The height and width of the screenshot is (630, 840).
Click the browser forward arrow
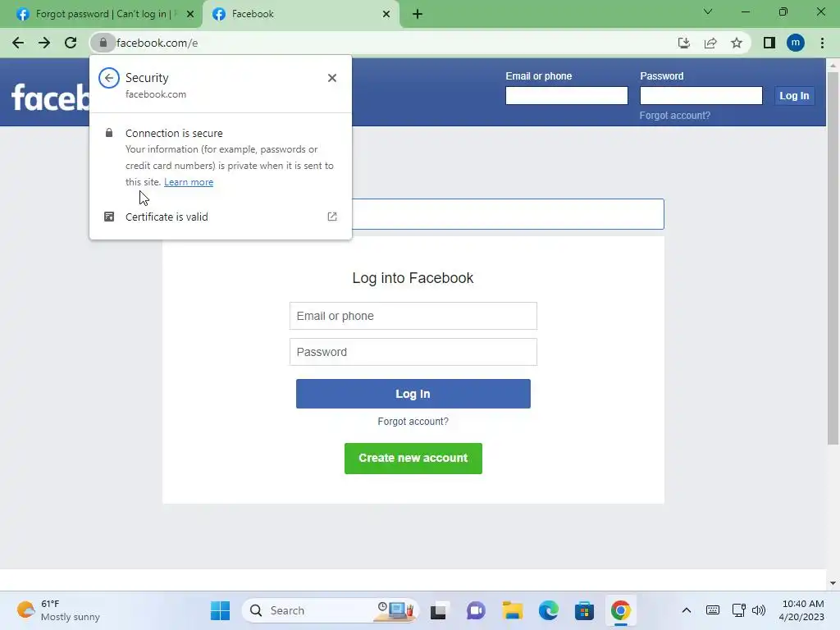tap(44, 43)
